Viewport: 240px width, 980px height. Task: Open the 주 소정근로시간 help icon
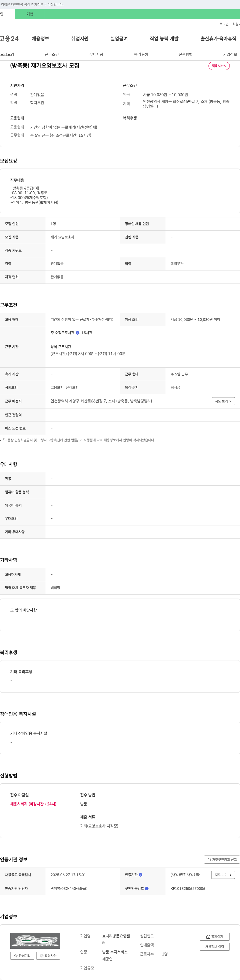point(77,333)
